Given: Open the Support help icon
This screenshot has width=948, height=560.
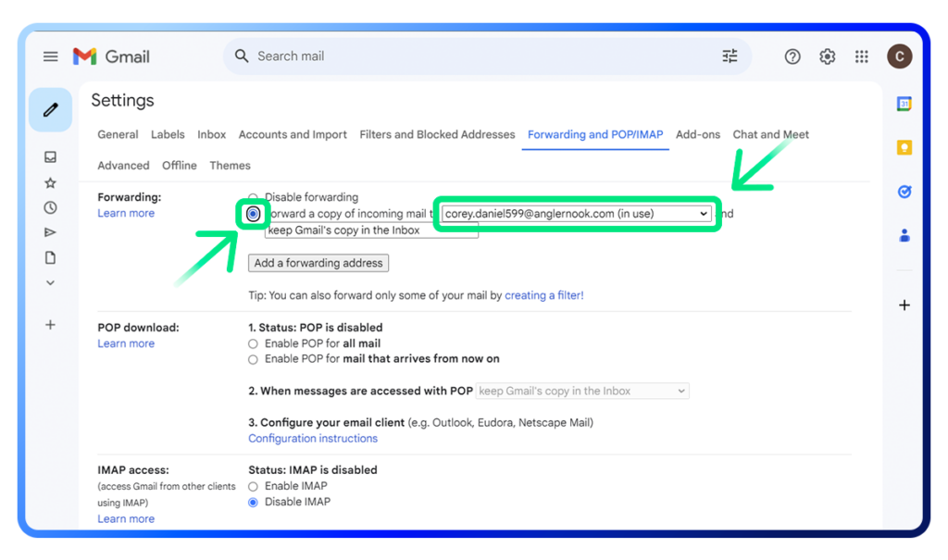Looking at the screenshot, I should tap(792, 56).
